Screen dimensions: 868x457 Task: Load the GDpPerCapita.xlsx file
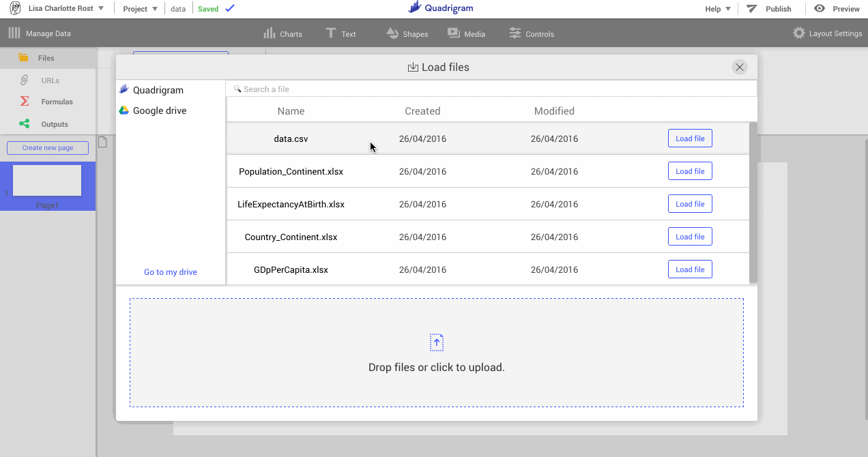tap(690, 269)
